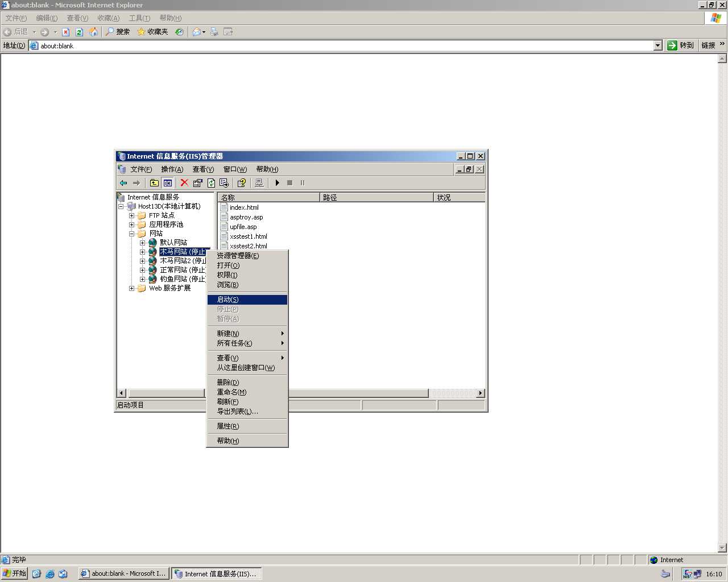This screenshot has width=728, height=582.
Task: Click the IE page's scroll down arrow
Action: pos(722,548)
